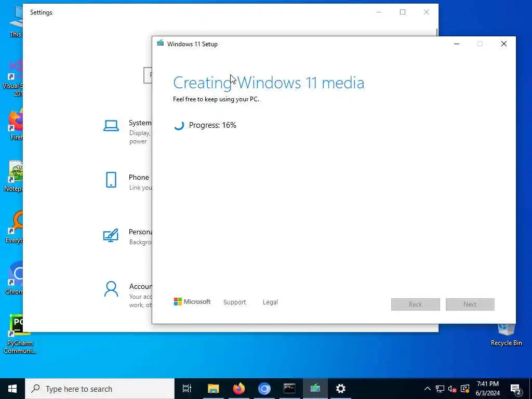Open the Notepad++ desktop shortcut
The height and width of the screenshot is (399, 532).
point(14,177)
